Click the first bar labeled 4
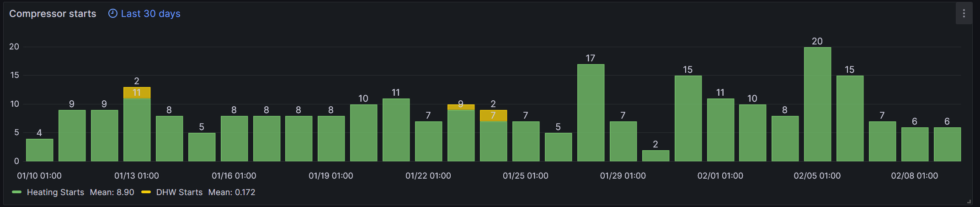Screen dimensions: 980x207 pyautogui.click(x=39, y=150)
